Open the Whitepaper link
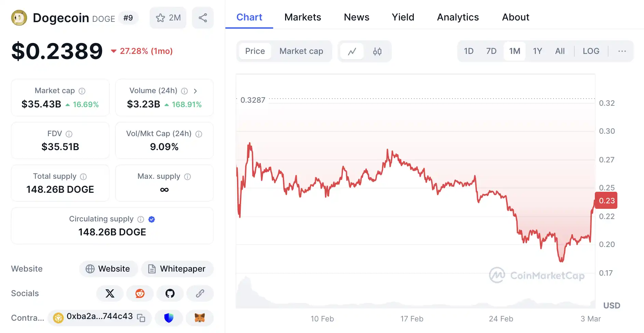The height and width of the screenshot is (333, 644). 177,269
